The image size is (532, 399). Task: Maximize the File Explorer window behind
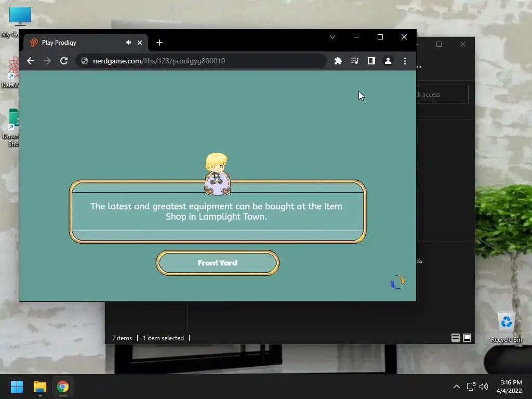(x=439, y=44)
